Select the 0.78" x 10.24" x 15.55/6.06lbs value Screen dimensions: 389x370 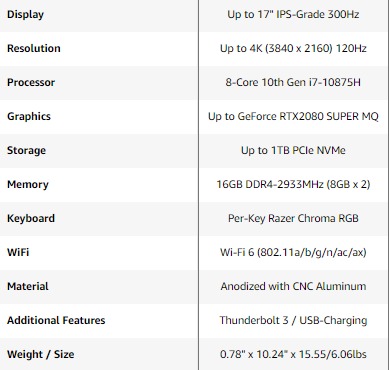pyautogui.click(x=293, y=354)
